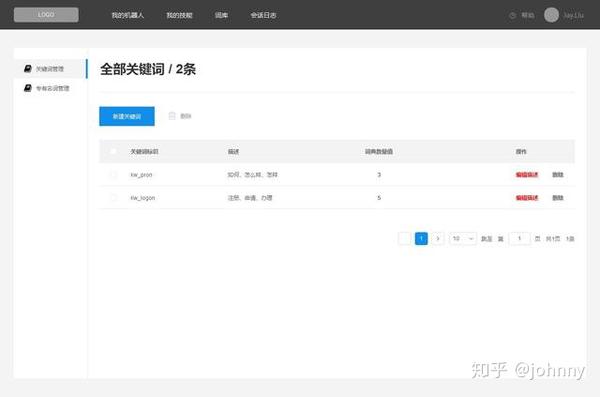
Task: Click the value 3 in the kw_pron row
Action: [379, 175]
